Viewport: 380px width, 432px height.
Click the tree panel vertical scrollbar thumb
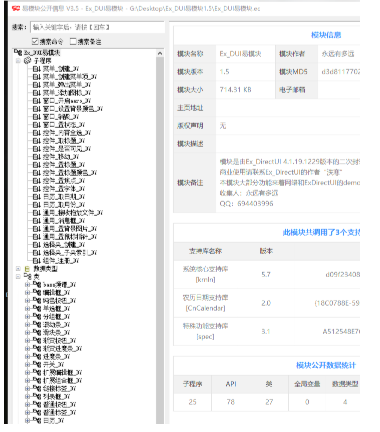click(x=160, y=240)
